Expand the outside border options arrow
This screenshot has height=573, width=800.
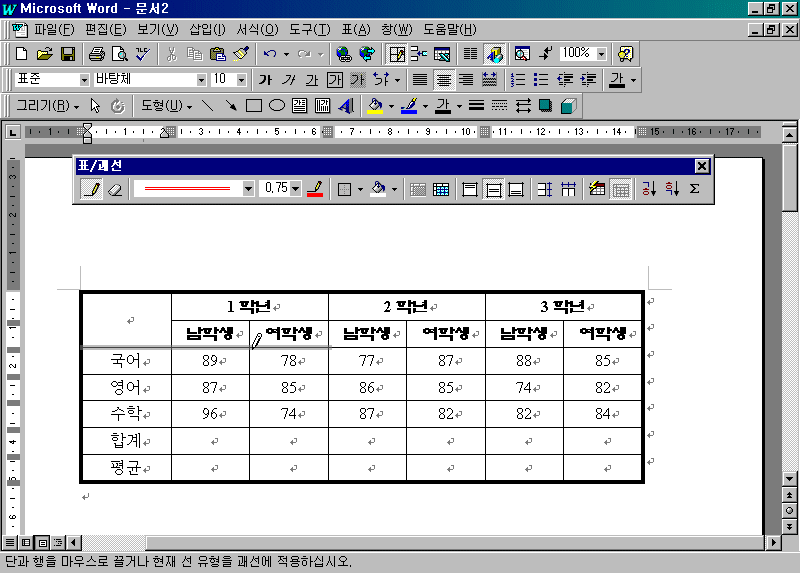tap(360, 189)
